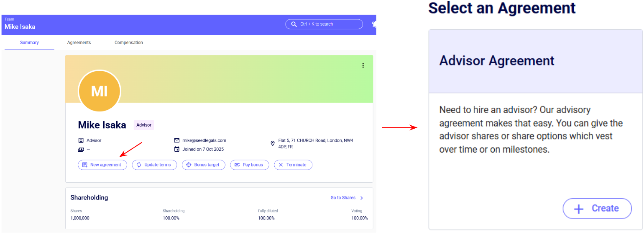Open the three-dot options menu on profile card
This screenshot has width=644, height=233.
(363, 65)
